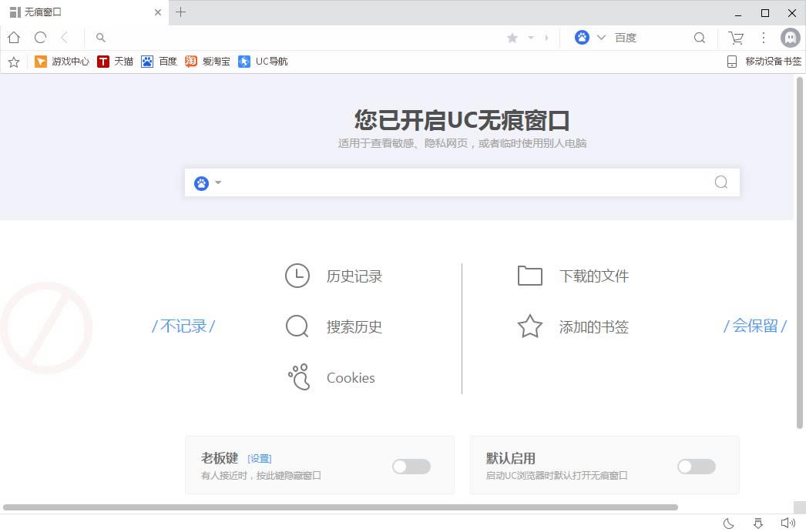The width and height of the screenshot is (806, 532).
Task: Toggle the 默认启用 switch
Action: [697, 467]
